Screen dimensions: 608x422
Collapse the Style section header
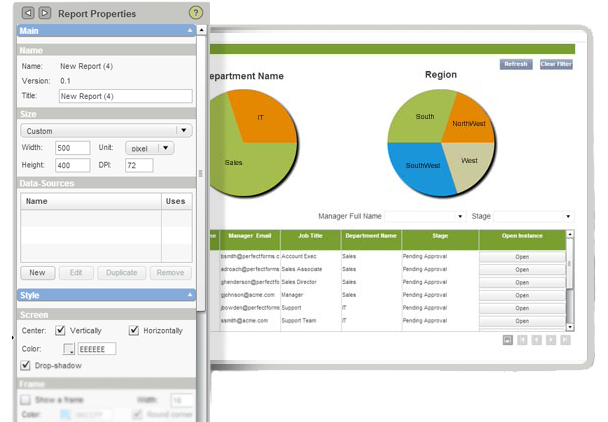pyautogui.click(x=106, y=295)
